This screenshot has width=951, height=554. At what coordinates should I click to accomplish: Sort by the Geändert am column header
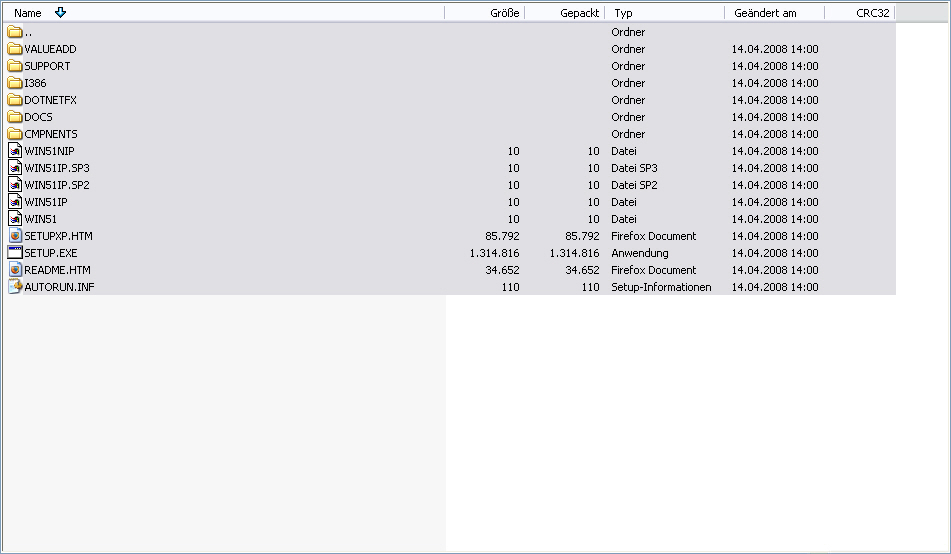point(775,13)
